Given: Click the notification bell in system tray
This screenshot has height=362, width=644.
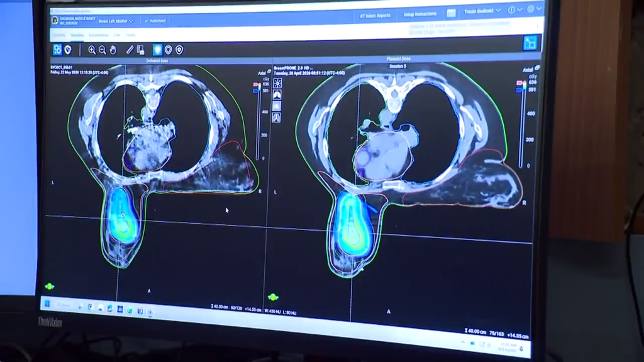Looking at the screenshot, I should click(521, 348).
